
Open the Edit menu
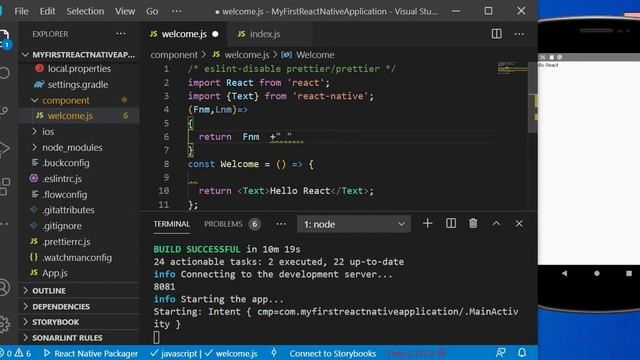pos(47,11)
